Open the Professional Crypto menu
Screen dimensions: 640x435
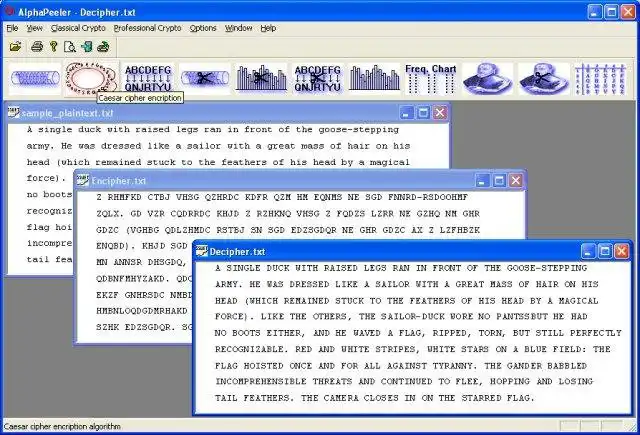147,28
